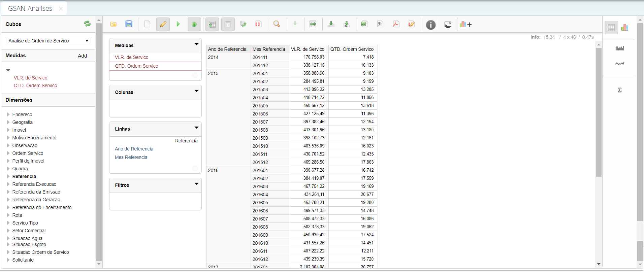Open the Linhas panel dropdown arrow
Image resolution: width=644 pixels, height=274 pixels.
pyautogui.click(x=196, y=128)
